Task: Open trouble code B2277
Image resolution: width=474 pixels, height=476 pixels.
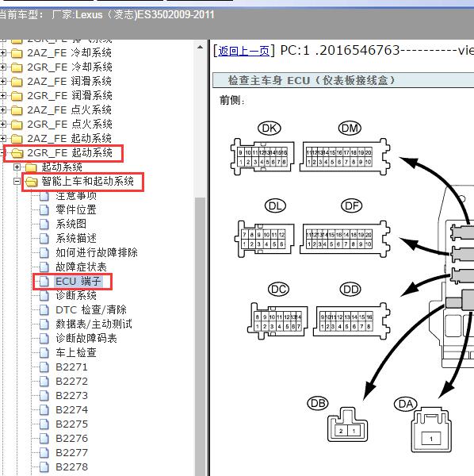Action: click(71, 453)
